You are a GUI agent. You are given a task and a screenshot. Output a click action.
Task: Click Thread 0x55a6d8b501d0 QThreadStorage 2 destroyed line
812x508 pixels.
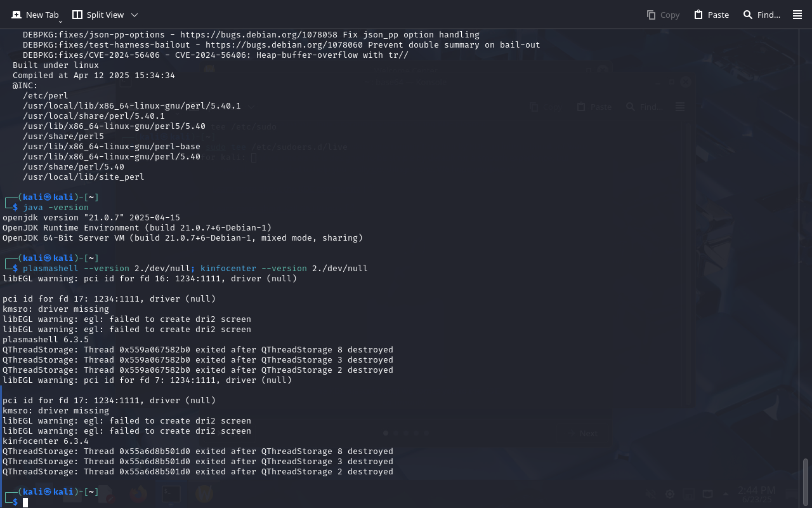point(198,472)
